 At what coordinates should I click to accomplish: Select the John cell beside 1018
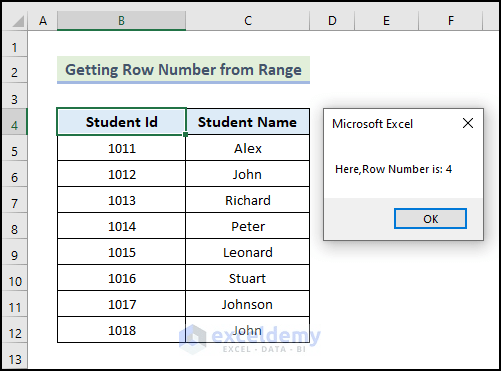[247, 330]
